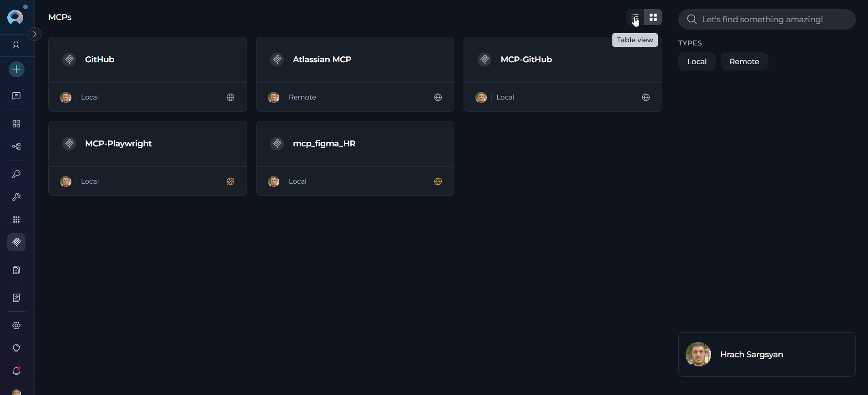The image size is (868, 395).
Task: Click the MCP-Playwright card icon
Action: (69, 144)
